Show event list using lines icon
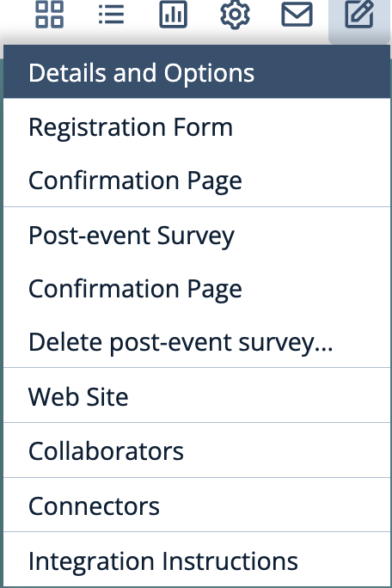 tap(111, 15)
